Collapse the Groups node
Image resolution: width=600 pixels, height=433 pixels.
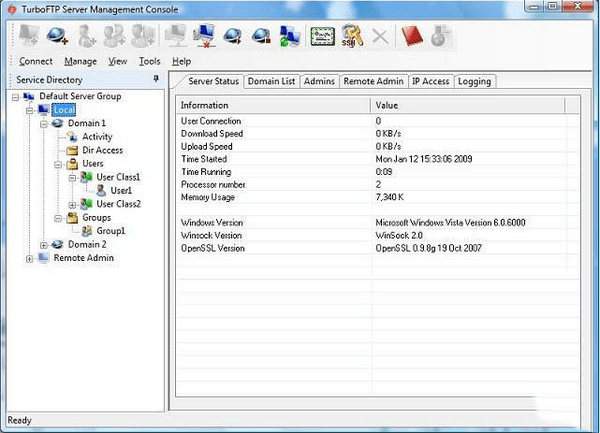tap(58, 218)
